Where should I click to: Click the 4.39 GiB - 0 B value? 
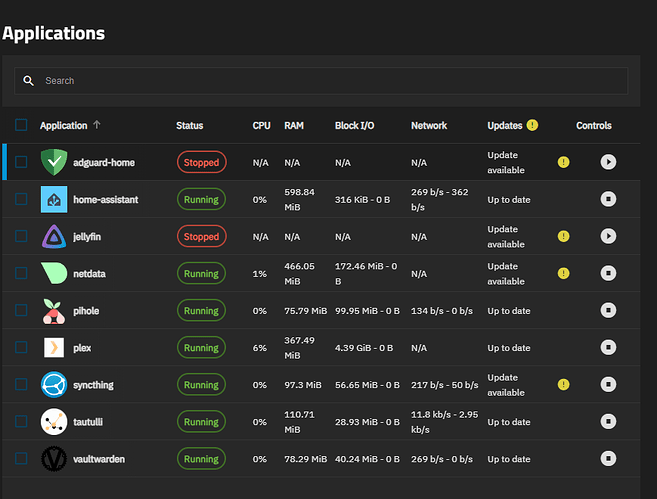(x=364, y=348)
